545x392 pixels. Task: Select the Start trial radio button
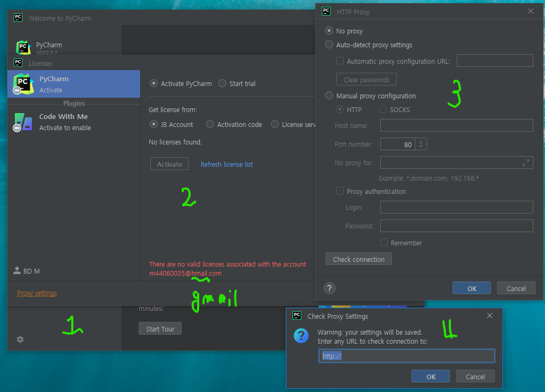coord(222,83)
